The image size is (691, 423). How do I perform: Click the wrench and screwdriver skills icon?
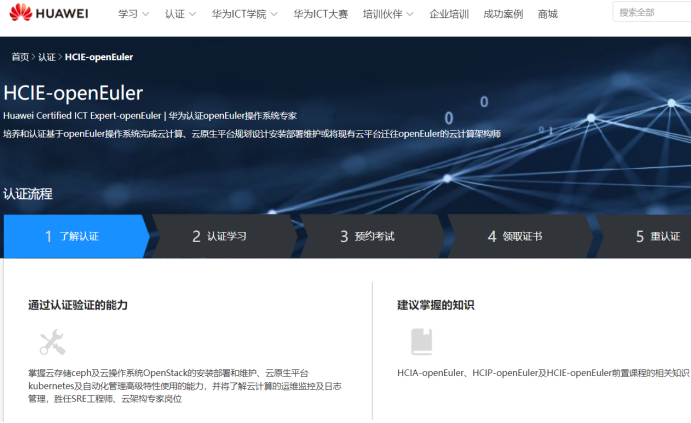tap(52, 342)
